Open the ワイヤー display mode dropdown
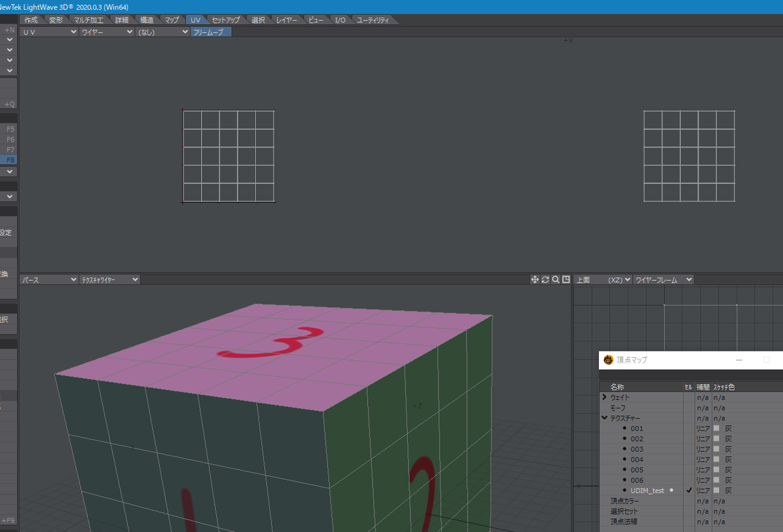 coord(106,31)
